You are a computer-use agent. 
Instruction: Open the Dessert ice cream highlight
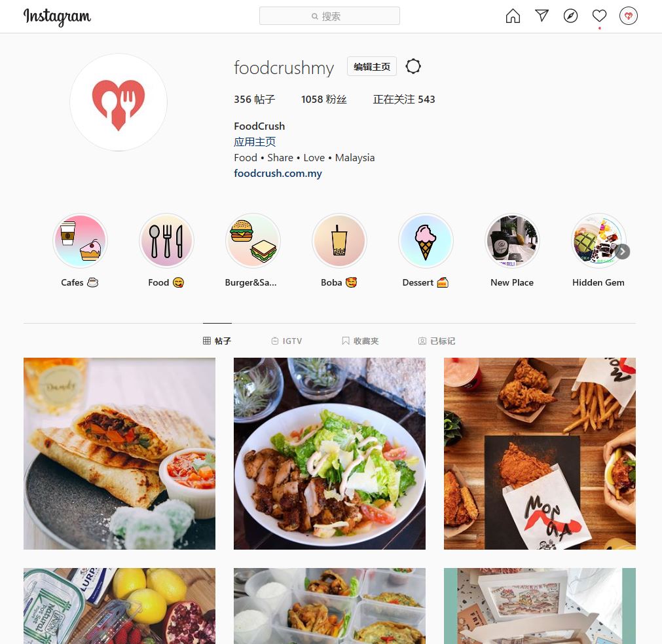(x=426, y=240)
